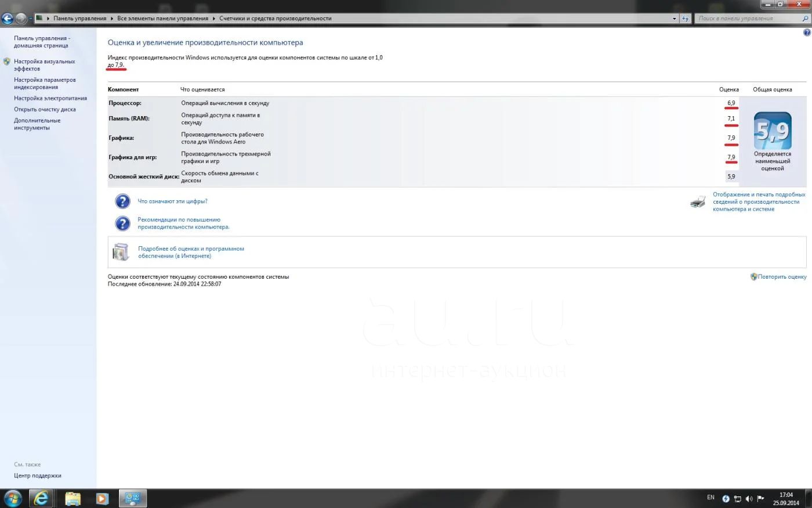Click shield icon beside 'Повторить оценку'
The image size is (812, 508).
point(753,277)
